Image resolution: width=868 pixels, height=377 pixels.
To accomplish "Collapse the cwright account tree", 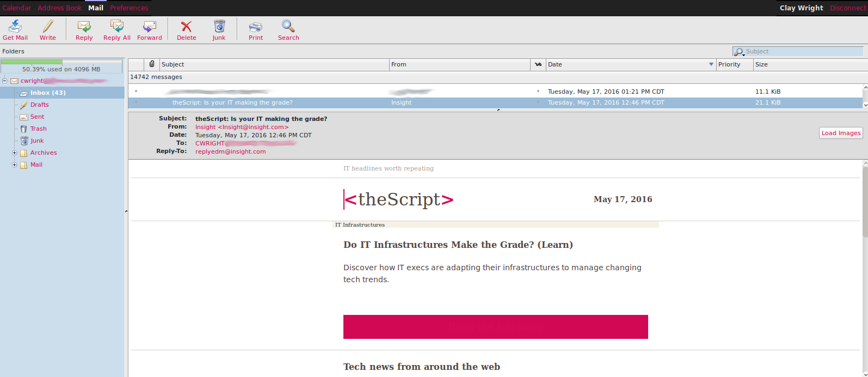I will (4, 81).
